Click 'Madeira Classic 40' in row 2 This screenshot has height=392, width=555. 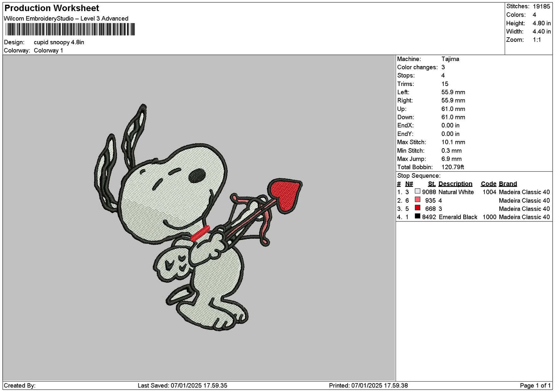pyautogui.click(x=524, y=200)
